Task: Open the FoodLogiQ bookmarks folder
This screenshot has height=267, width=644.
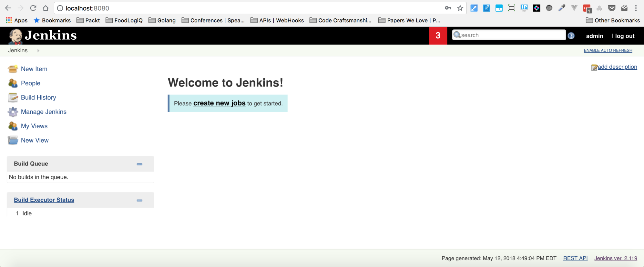Action: pyautogui.click(x=124, y=20)
